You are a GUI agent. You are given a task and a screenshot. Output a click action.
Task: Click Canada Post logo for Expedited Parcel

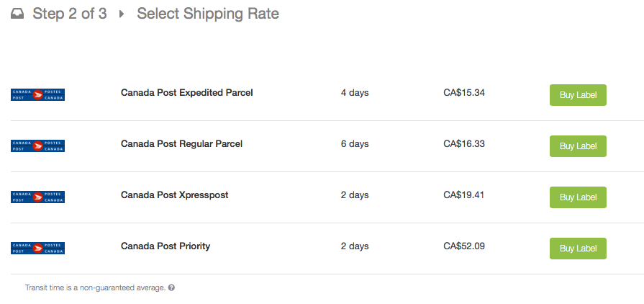tap(38, 94)
